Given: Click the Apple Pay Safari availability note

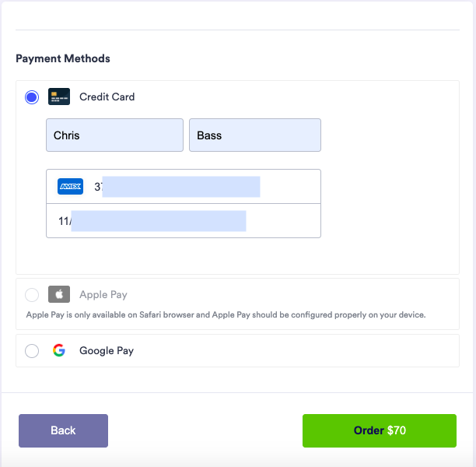Looking at the screenshot, I should coord(226,315).
